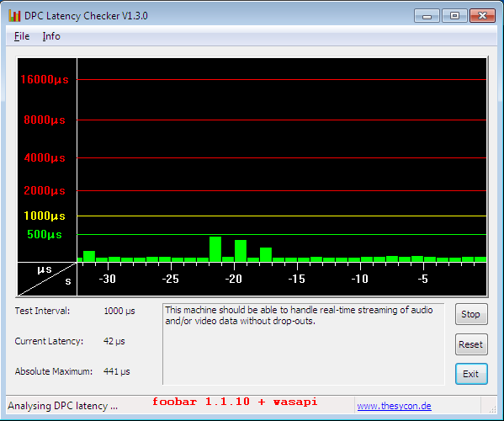
Task: Click the µs/s axis unit corner icon
Action: 47,279
